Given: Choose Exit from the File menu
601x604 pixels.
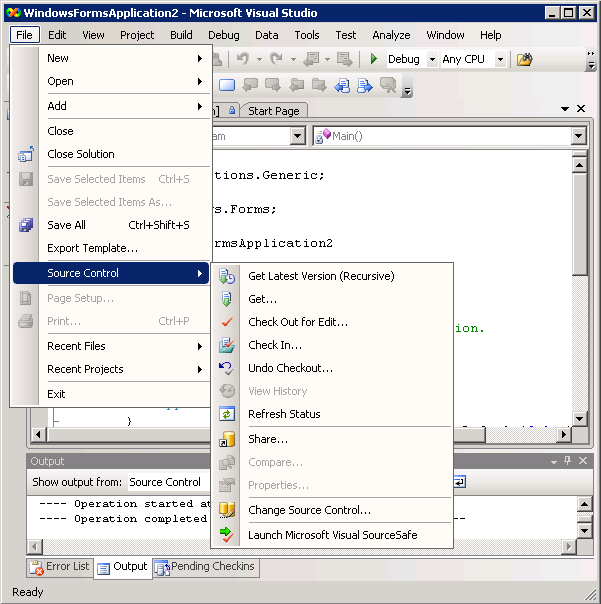Looking at the screenshot, I should [56, 394].
